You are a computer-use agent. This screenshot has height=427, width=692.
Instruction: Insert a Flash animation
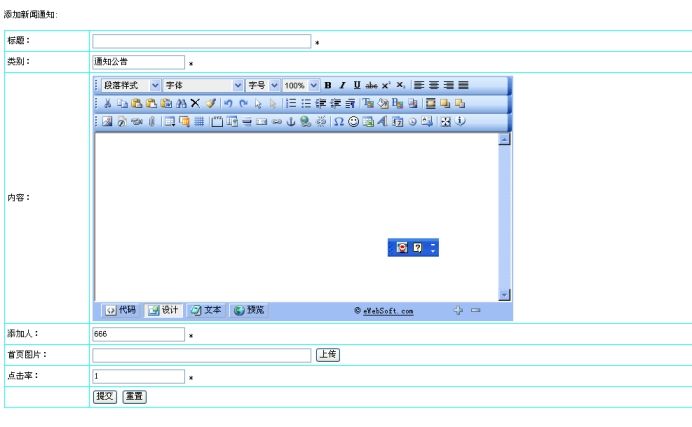point(122,121)
